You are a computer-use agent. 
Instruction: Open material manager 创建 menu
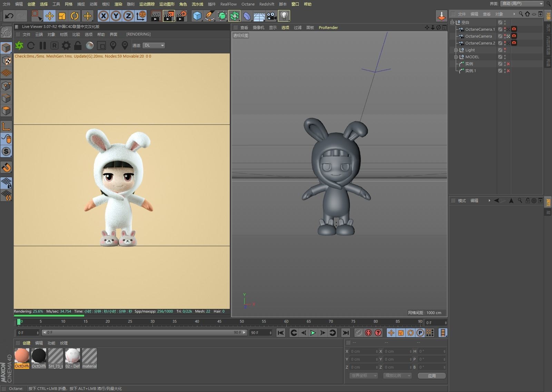pos(27,343)
